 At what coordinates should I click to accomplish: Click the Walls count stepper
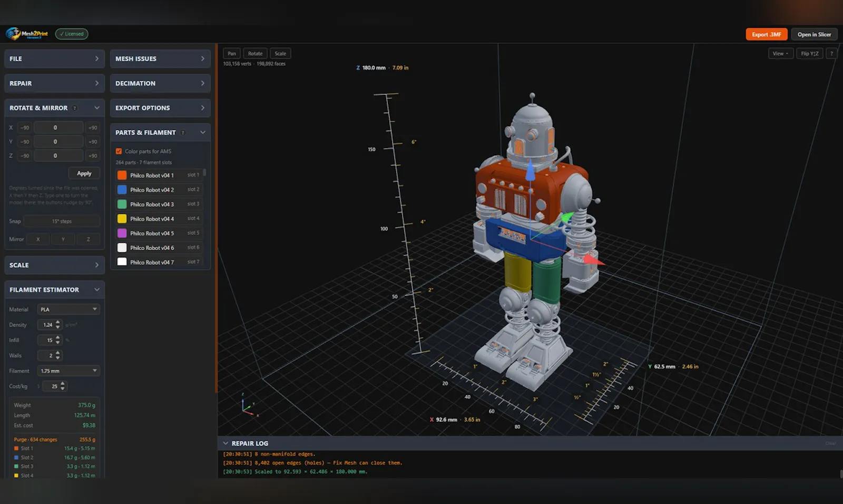point(58,355)
